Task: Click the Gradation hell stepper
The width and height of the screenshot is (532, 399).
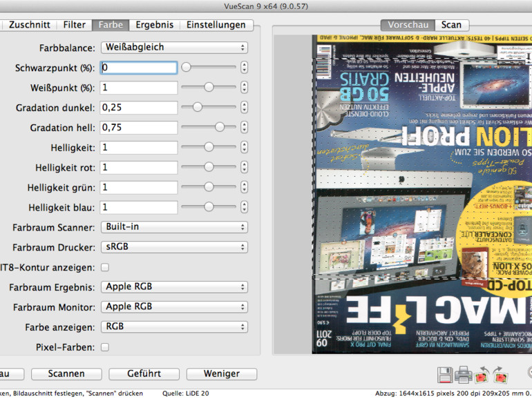Action: pyautogui.click(x=244, y=128)
